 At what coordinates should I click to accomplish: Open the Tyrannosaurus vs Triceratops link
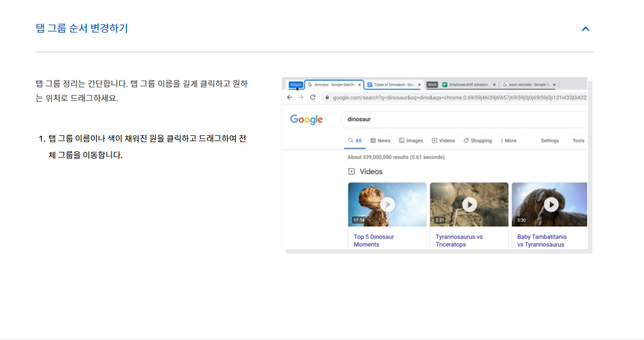pyautogui.click(x=459, y=241)
